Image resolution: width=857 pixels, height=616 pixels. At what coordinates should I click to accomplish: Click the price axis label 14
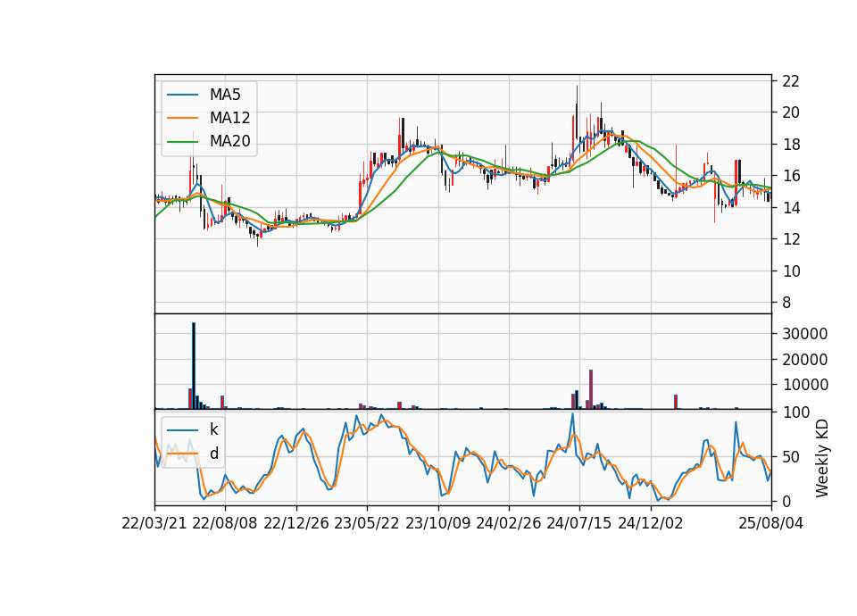[x=791, y=208]
